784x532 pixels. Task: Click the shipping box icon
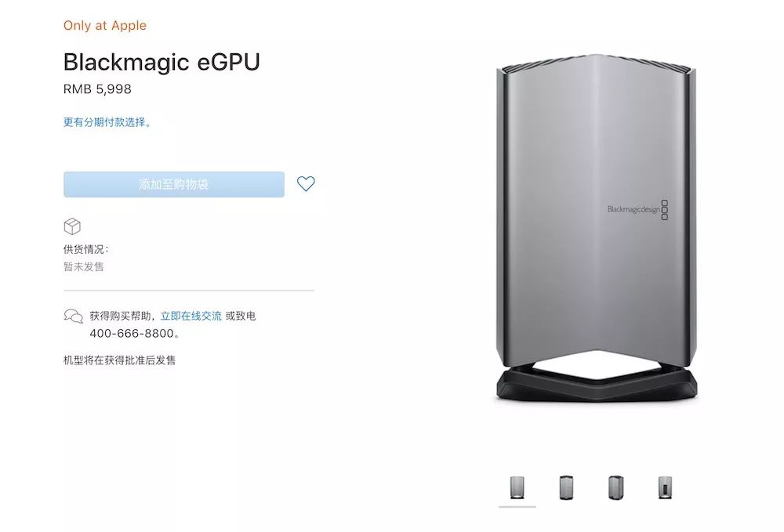coord(72,226)
